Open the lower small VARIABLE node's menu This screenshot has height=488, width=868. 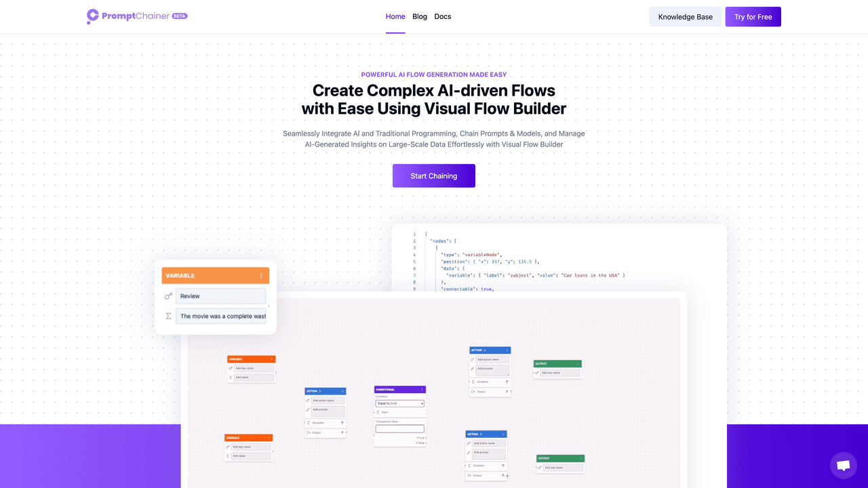[x=269, y=438]
